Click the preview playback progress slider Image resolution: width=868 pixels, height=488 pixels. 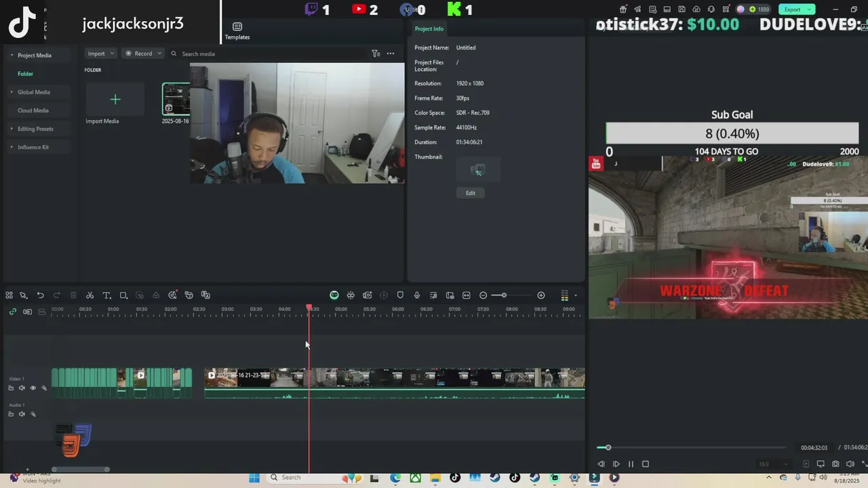coord(691,447)
